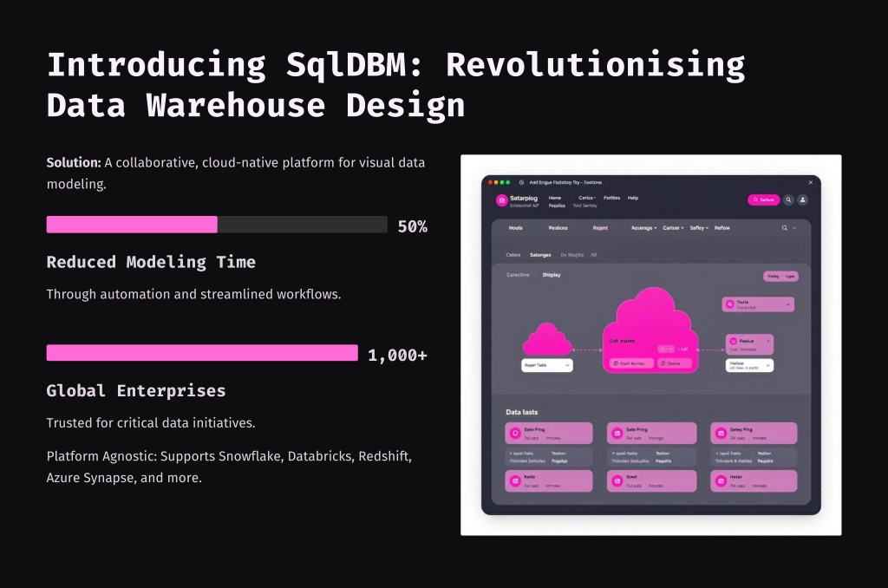This screenshot has height=588, width=888.
Task: Click the slide title Introducing SqlDBM
Action: coord(395,85)
